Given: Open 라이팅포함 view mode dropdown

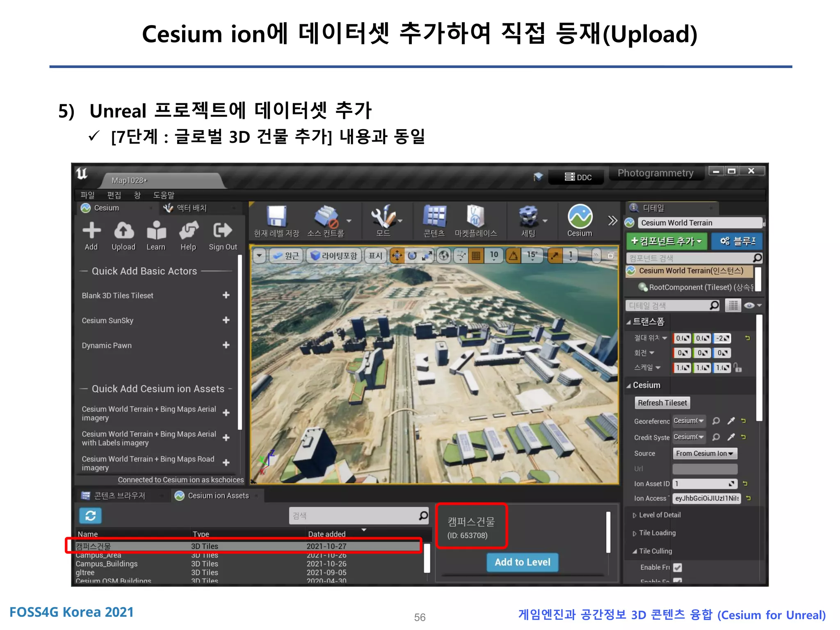Looking at the screenshot, I should tap(334, 256).
